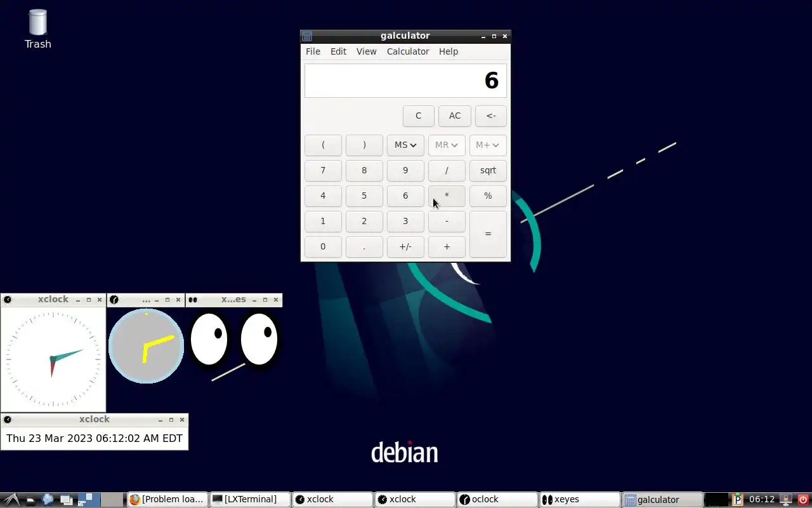Click the percent % button

coord(488,196)
